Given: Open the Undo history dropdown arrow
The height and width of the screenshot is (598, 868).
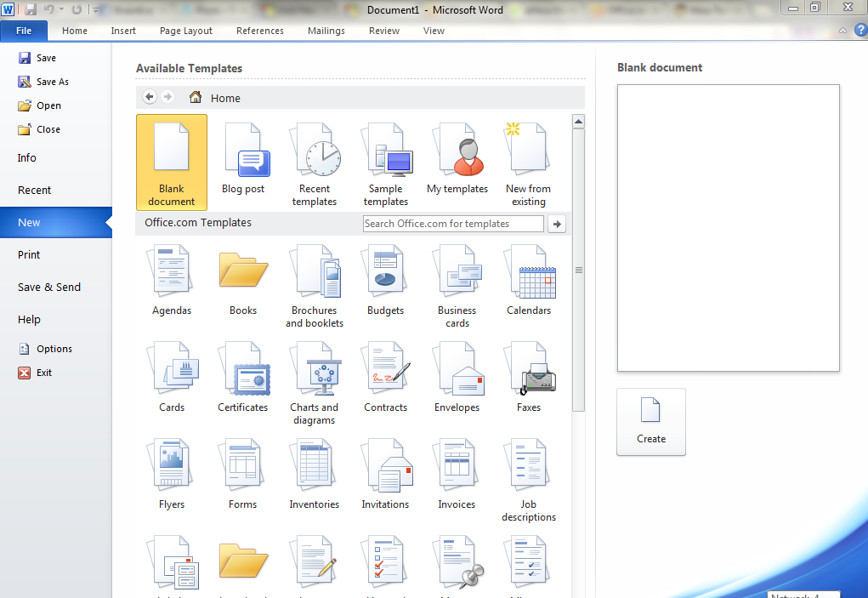Looking at the screenshot, I should tap(61, 10).
